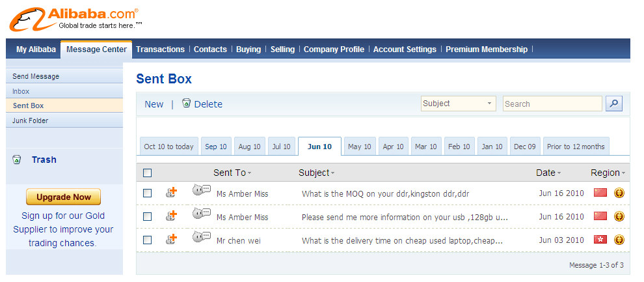The height and width of the screenshot is (282, 644).
Task: Select the Feb 10 tab
Action: coord(460,147)
